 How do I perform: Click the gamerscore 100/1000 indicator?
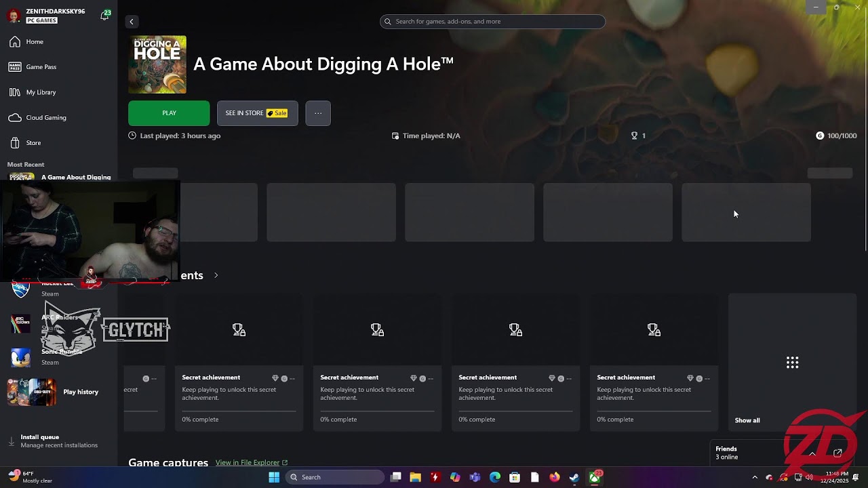tap(836, 136)
